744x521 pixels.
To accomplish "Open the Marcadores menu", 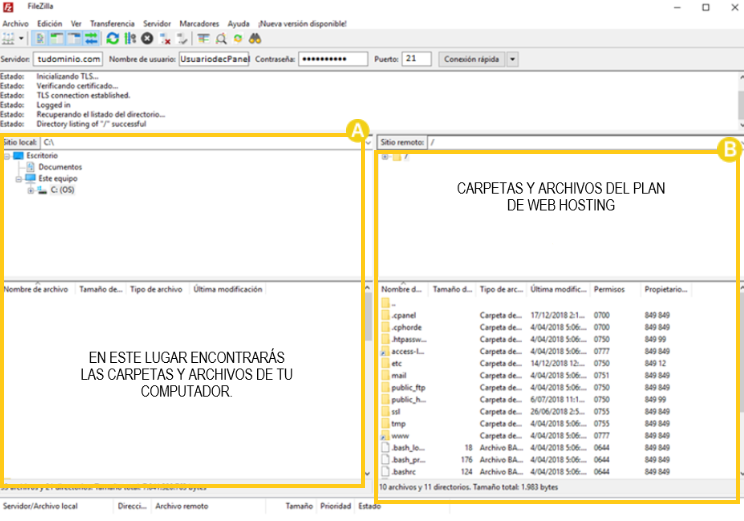I will (x=199, y=23).
